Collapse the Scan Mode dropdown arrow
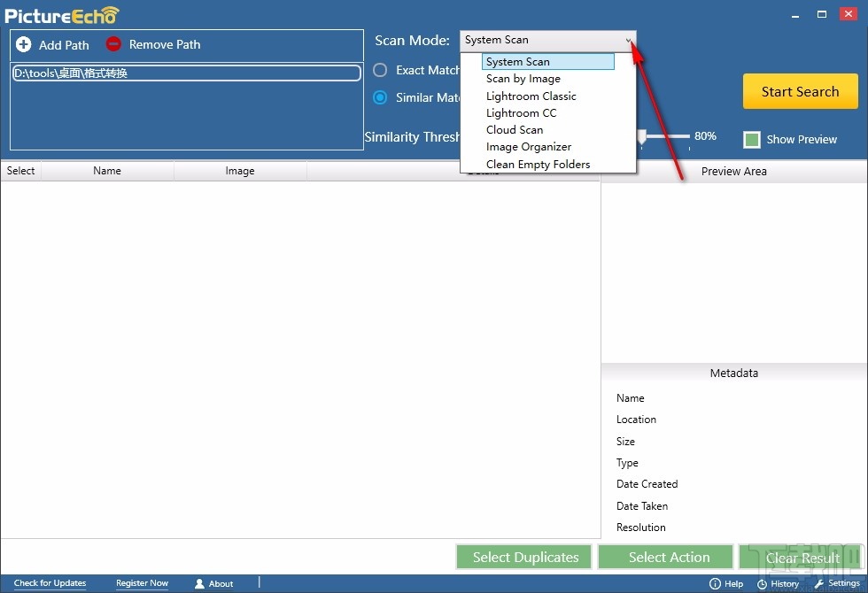This screenshot has height=593, width=868. 628,41
